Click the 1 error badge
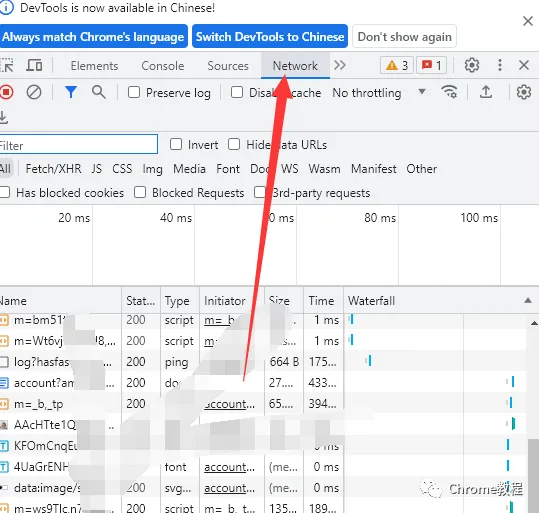This screenshot has height=513, width=539. tap(431, 65)
